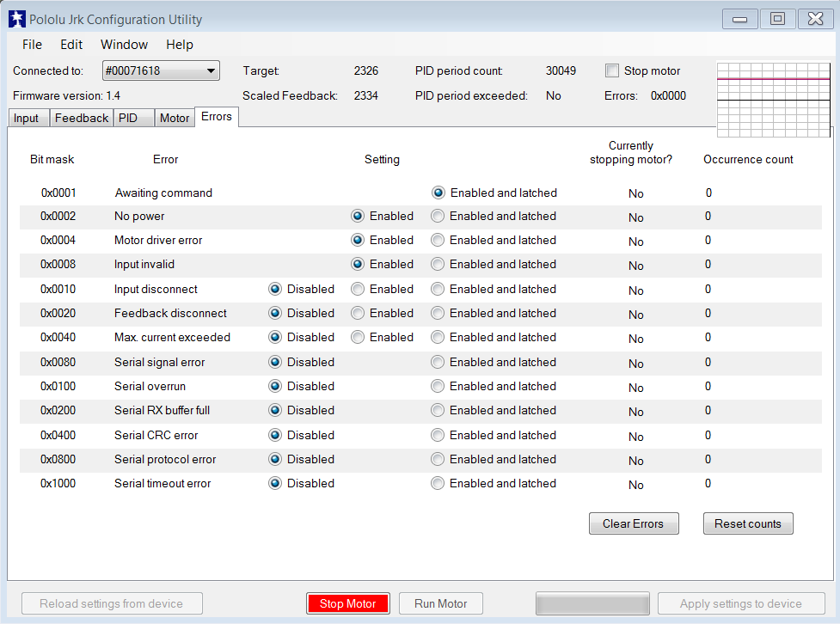Switch to the Motor tab

(x=175, y=119)
